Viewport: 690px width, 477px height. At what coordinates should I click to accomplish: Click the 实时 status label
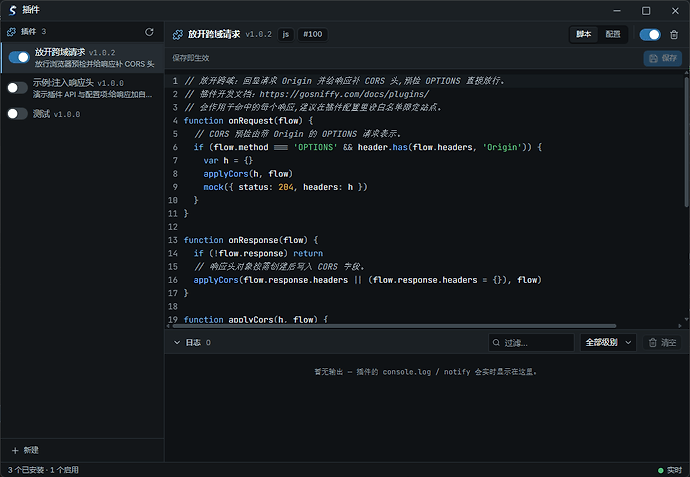coord(674,470)
